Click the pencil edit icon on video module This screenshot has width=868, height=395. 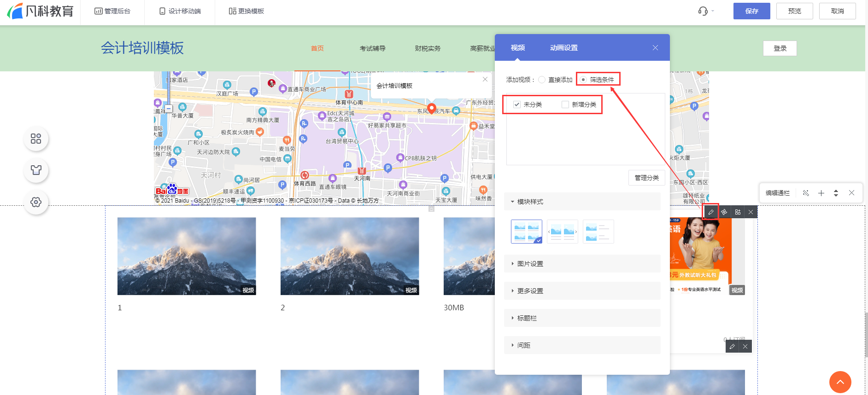point(711,212)
